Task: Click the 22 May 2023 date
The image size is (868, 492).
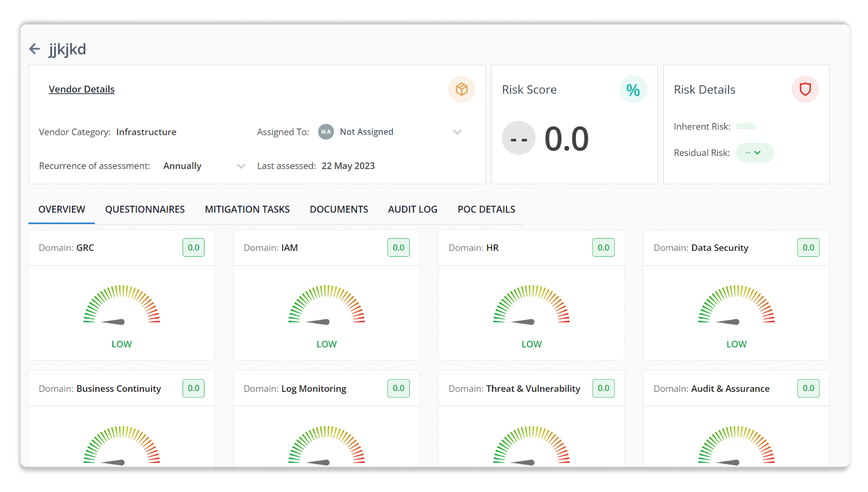Action: pyautogui.click(x=348, y=166)
